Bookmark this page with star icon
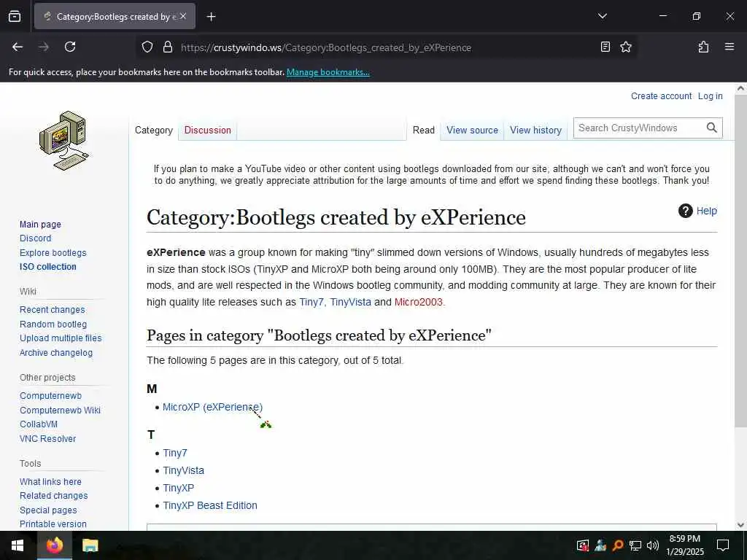Viewport: 747px width, 560px height. tap(625, 47)
